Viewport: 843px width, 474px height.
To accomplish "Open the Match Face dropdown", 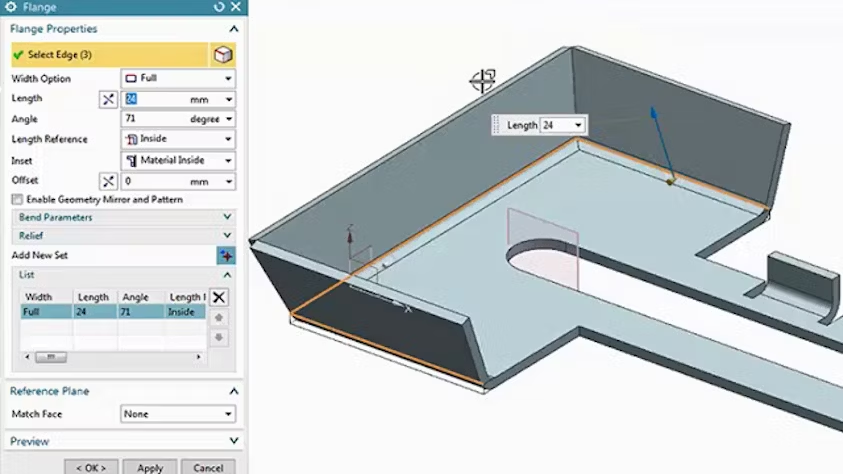I will pyautogui.click(x=178, y=414).
